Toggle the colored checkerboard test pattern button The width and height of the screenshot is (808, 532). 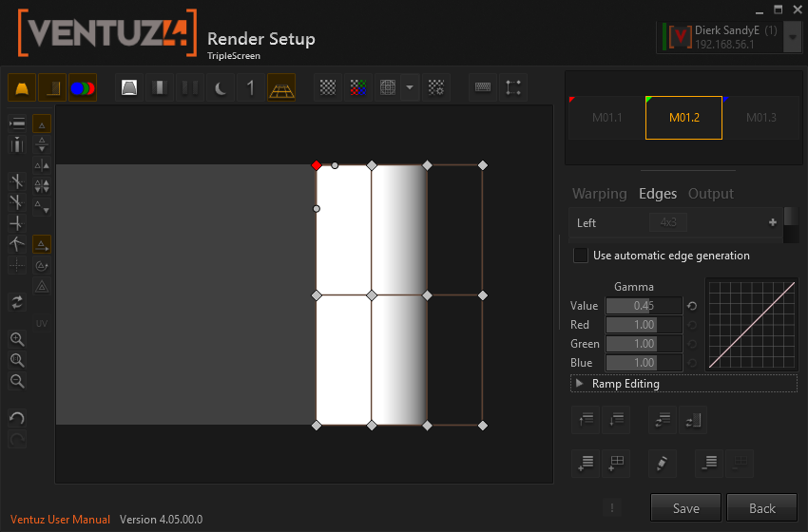click(x=357, y=87)
